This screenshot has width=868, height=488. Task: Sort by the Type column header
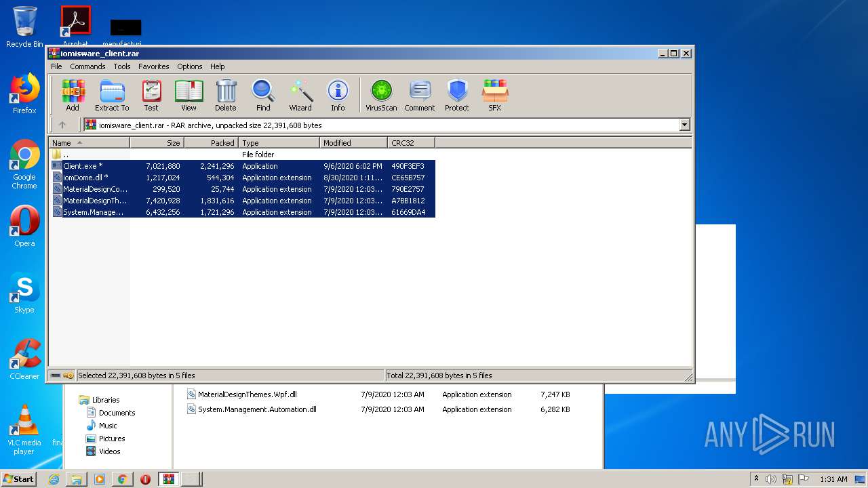(x=279, y=143)
